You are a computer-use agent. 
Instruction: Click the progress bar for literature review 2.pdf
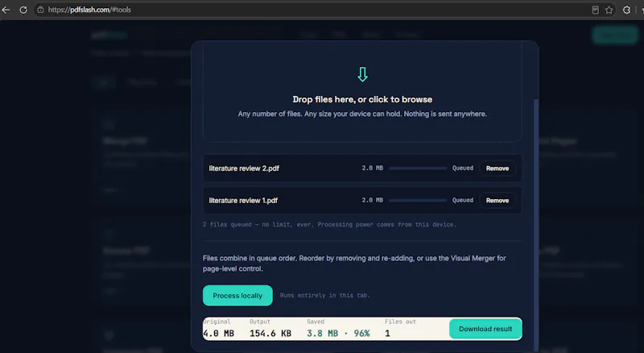click(418, 168)
